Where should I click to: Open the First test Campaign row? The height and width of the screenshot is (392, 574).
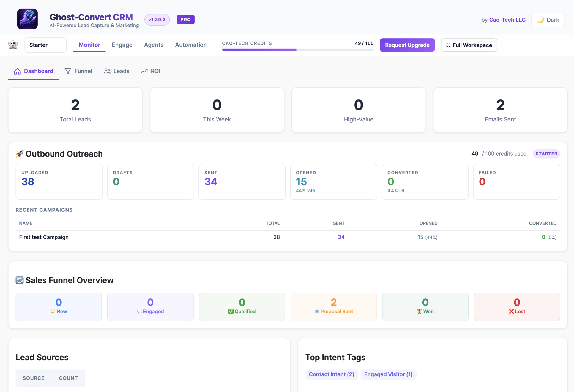[288, 237]
